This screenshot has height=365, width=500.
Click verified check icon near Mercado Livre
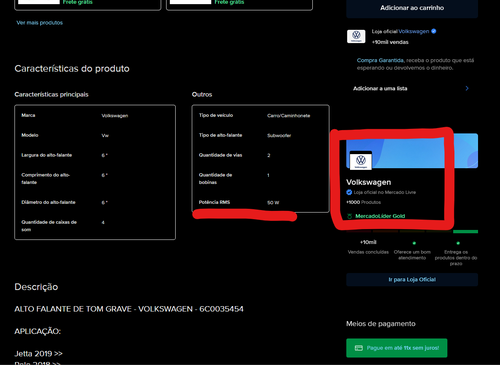tap(349, 192)
